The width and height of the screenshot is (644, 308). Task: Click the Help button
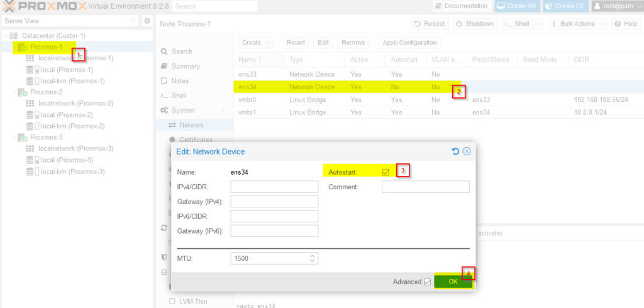[626, 24]
